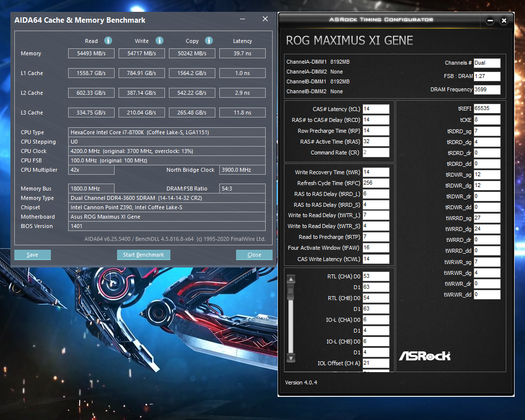
Task: Click the Row Precharge Time (tRP) field
Action: (376, 131)
